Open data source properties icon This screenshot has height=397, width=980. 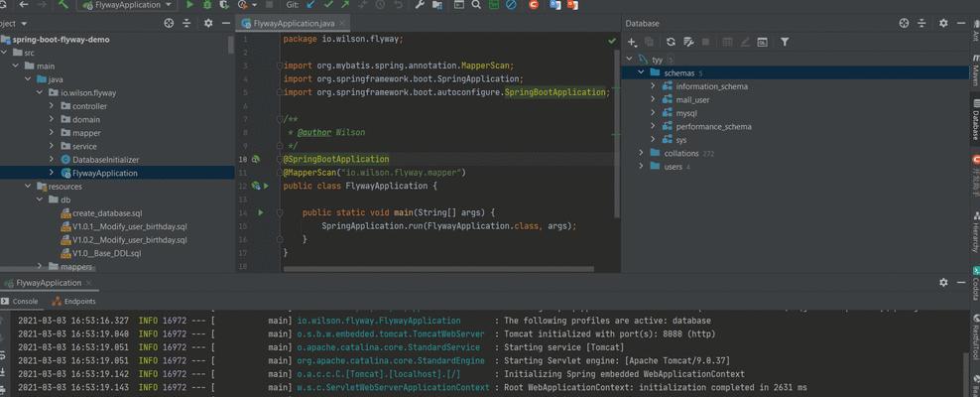tap(688, 42)
